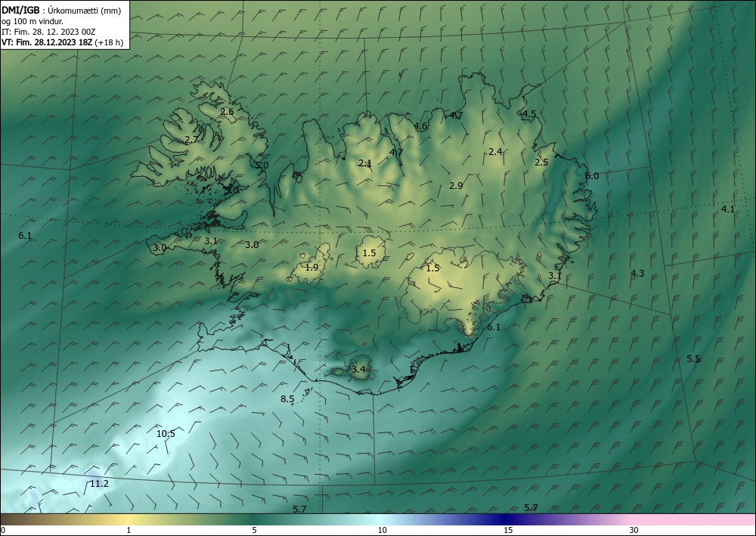Click the 2.5 value in east Iceland
Screen dimensions: 756x536
click(541, 162)
